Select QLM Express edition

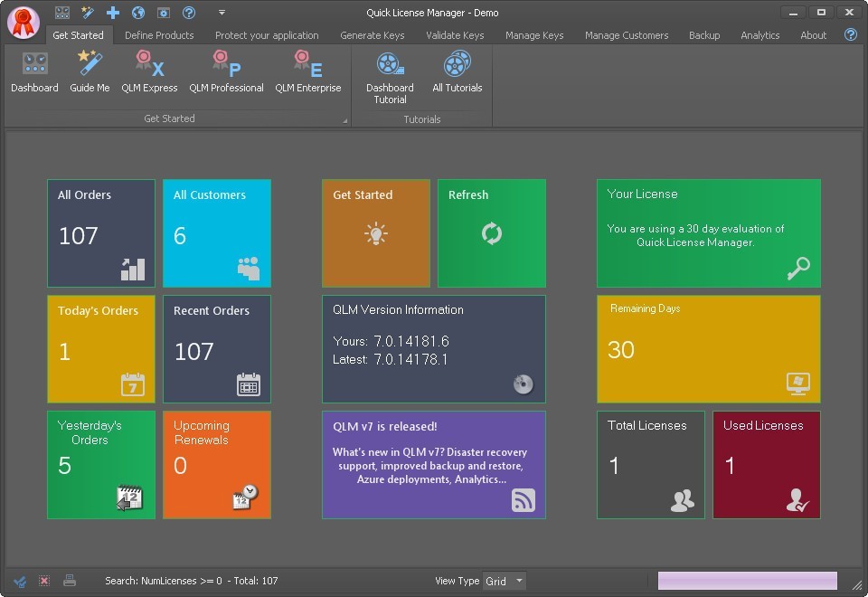click(x=149, y=72)
